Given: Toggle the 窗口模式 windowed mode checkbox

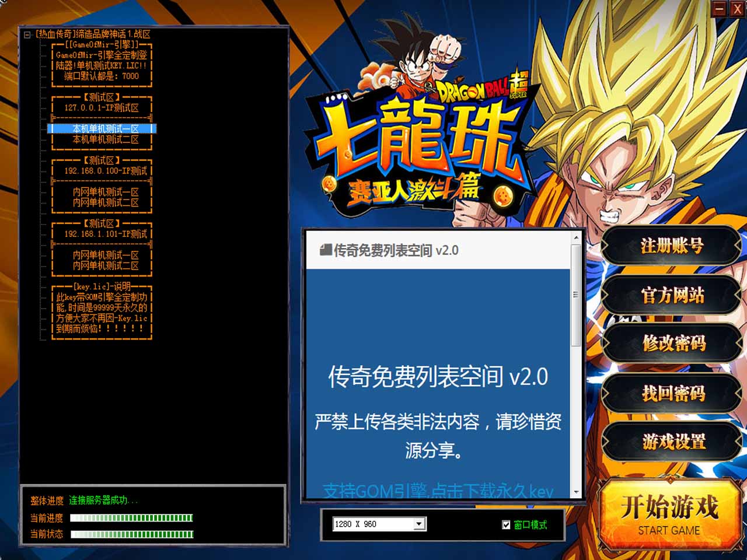Looking at the screenshot, I should [506, 525].
